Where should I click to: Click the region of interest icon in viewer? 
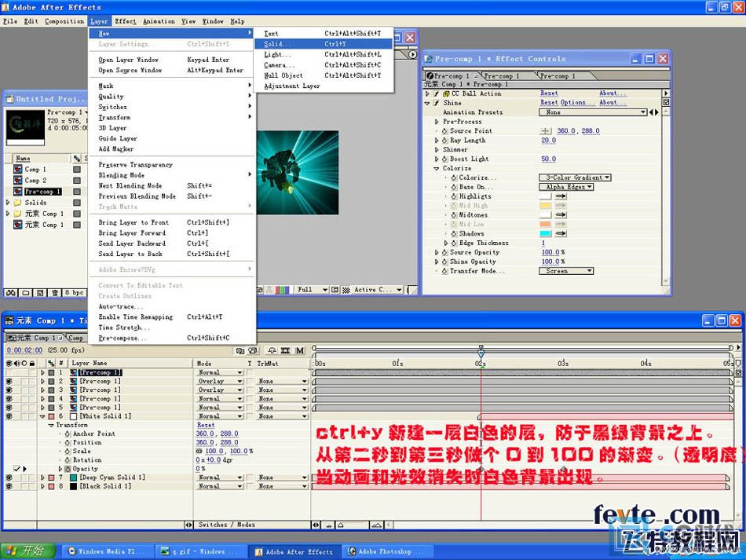(x=335, y=290)
